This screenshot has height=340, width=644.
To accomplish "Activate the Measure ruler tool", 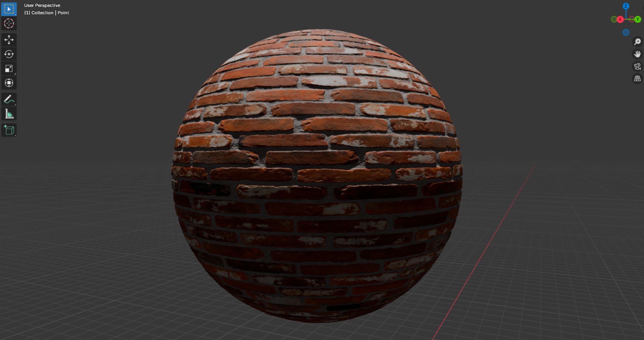I will coord(9,114).
